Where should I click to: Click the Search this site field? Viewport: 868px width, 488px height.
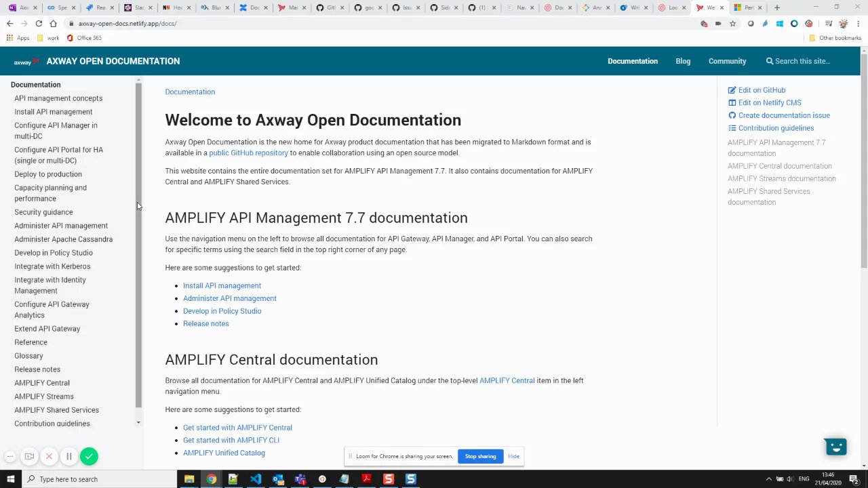804,61
